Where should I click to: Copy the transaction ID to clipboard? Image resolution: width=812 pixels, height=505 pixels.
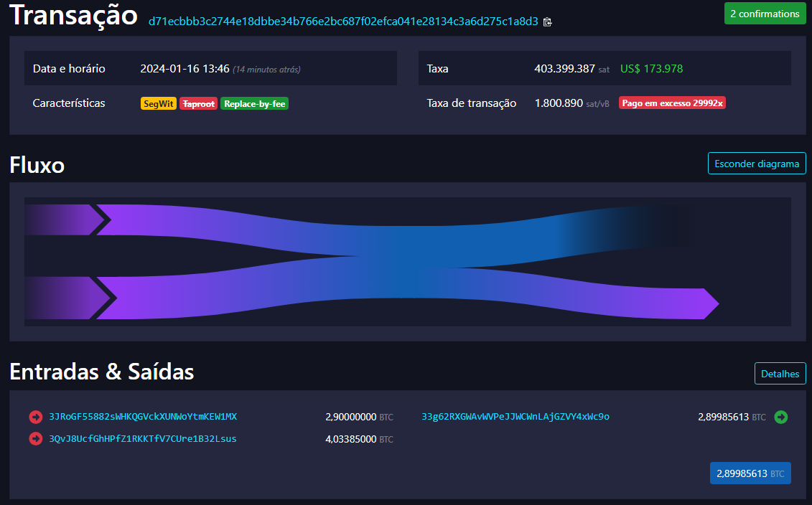click(x=548, y=22)
